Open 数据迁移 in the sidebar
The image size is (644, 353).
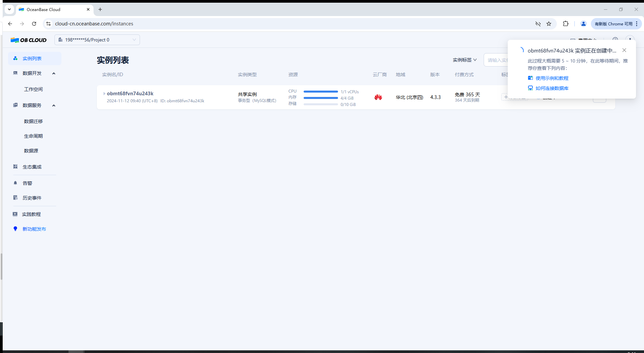(33, 121)
